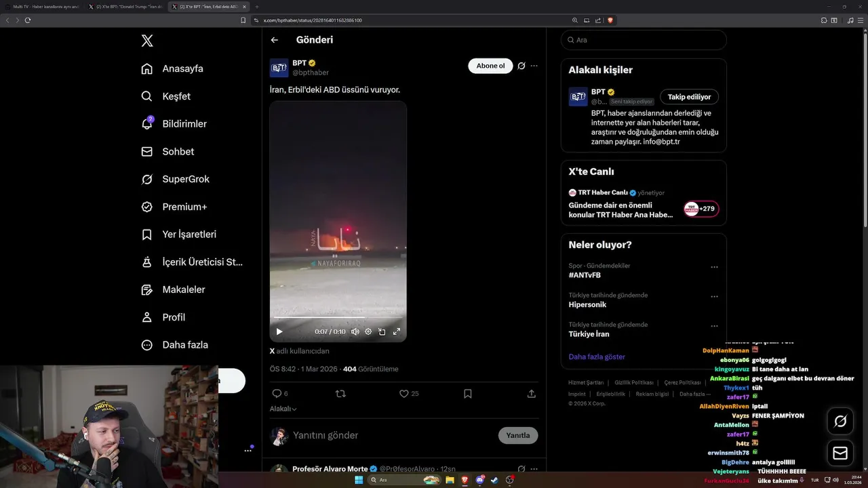The height and width of the screenshot is (488, 868).
Task: Switch to Multi TV browser tab
Action: 43,7
